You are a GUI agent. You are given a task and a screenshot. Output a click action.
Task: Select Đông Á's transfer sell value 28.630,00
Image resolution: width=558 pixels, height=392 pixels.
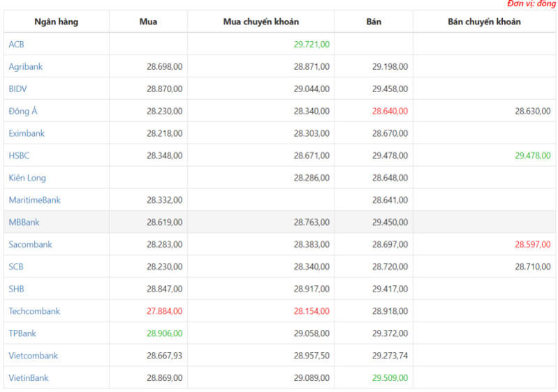(x=533, y=111)
